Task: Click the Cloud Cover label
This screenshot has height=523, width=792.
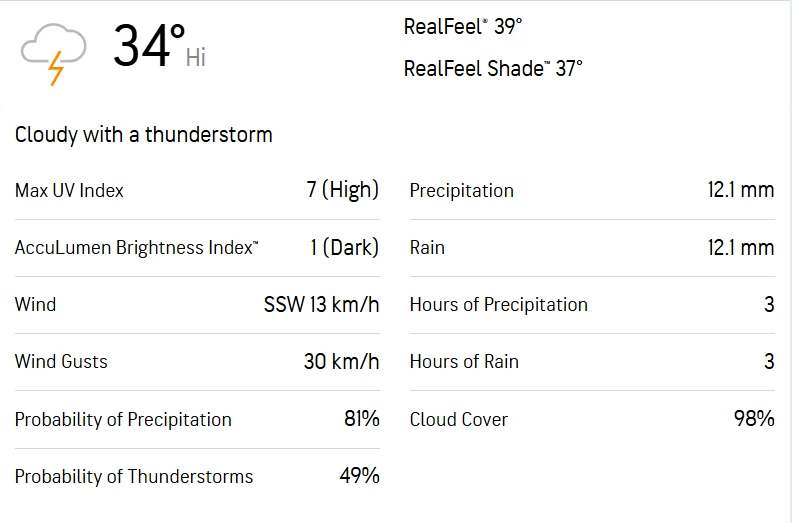Action: tap(458, 419)
